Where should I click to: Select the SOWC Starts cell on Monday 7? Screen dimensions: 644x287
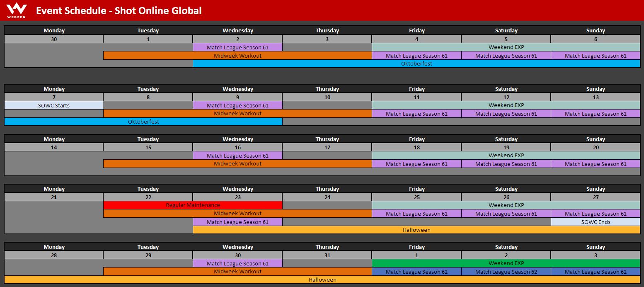click(54, 105)
